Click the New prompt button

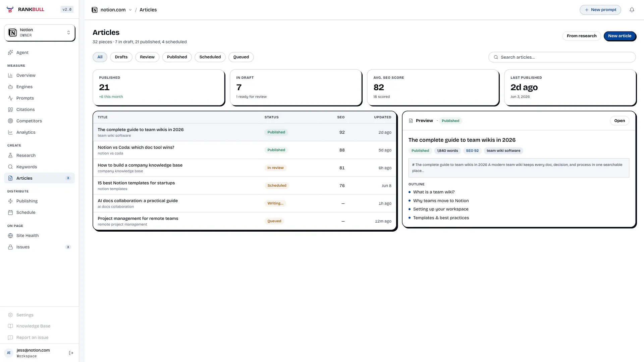click(600, 10)
